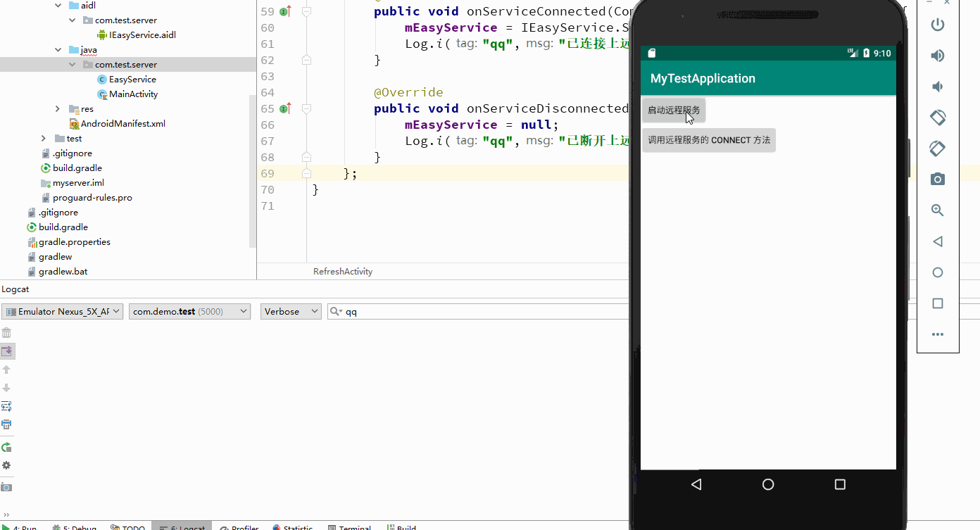The height and width of the screenshot is (530, 980).
Task: Fold code block at line 59
Action: 306,11
